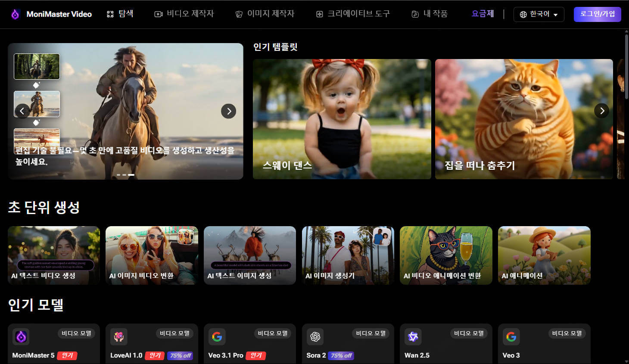
Task: Advance the hero carousel with the right arrow
Action: pos(228,111)
